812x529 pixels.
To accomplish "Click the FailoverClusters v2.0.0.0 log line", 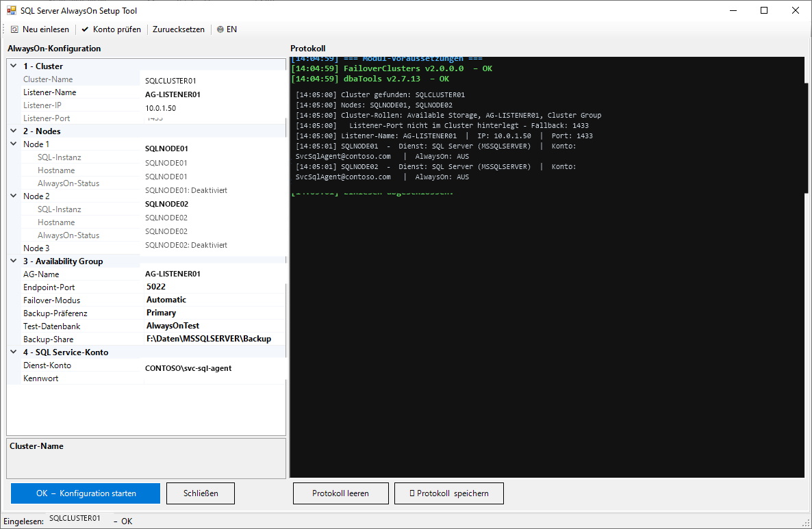I will (392, 68).
